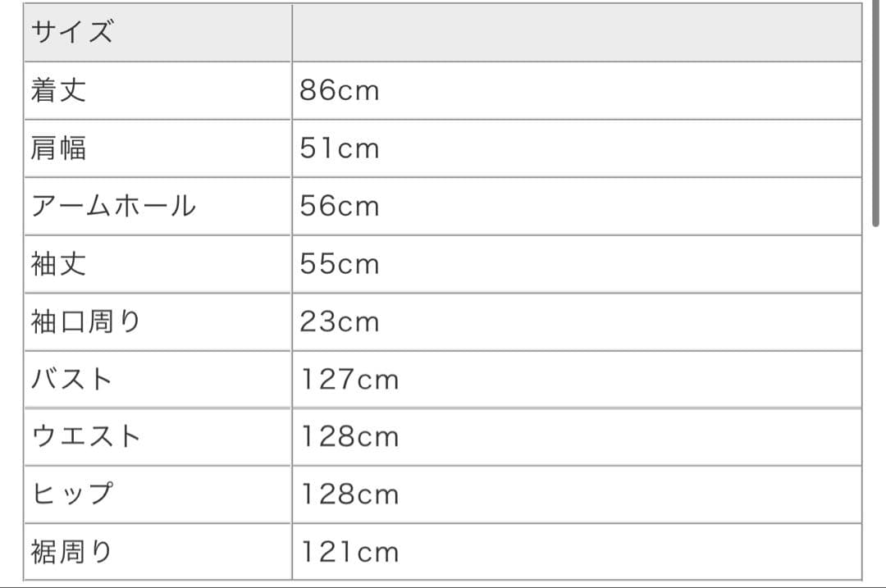Click the 128cm value in ウエスト row

[x=349, y=436]
